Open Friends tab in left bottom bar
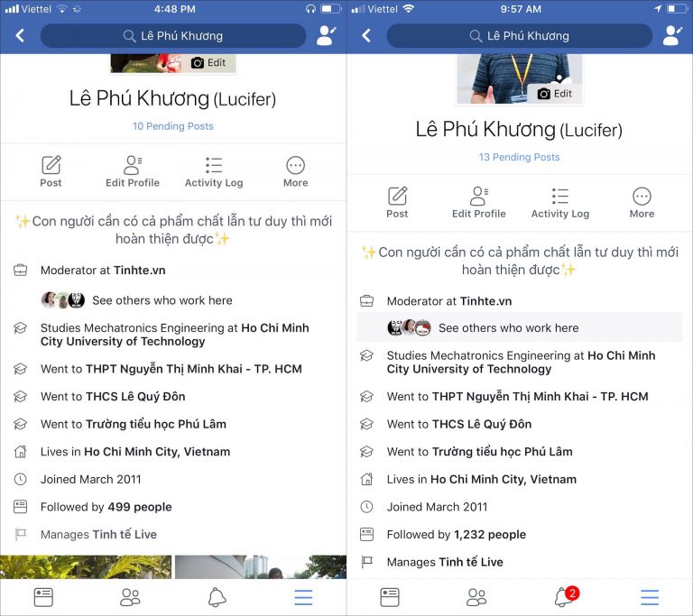 [x=130, y=597]
